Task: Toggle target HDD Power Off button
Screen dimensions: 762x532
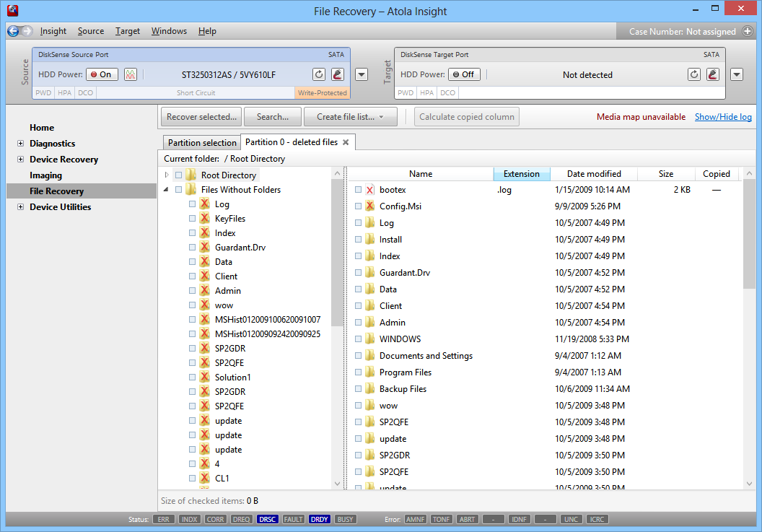Action: (x=464, y=74)
